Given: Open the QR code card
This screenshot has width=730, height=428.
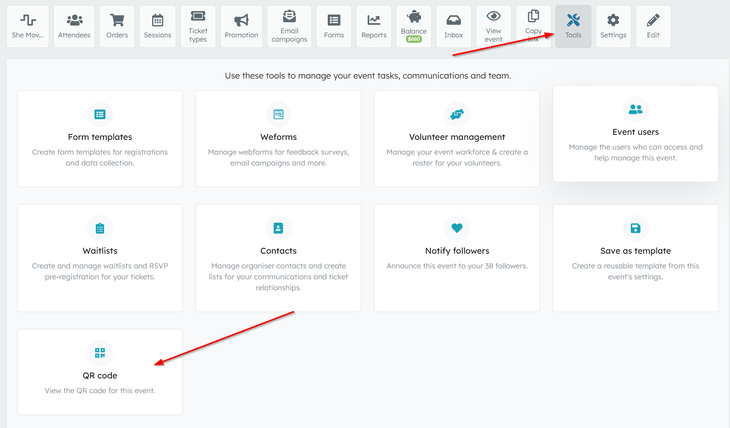Looking at the screenshot, I should click(x=100, y=371).
